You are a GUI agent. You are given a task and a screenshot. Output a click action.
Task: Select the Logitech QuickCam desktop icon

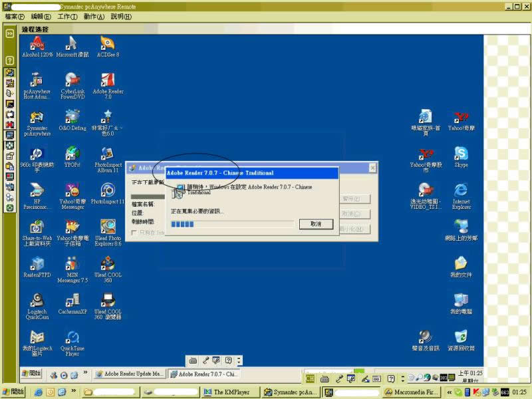click(37, 307)
